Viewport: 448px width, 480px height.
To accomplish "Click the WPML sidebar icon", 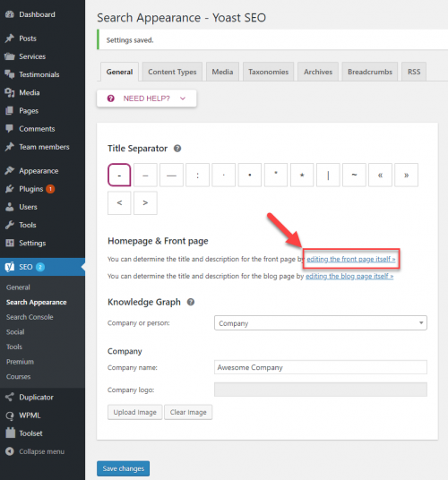I will click(x=10, y=416).
